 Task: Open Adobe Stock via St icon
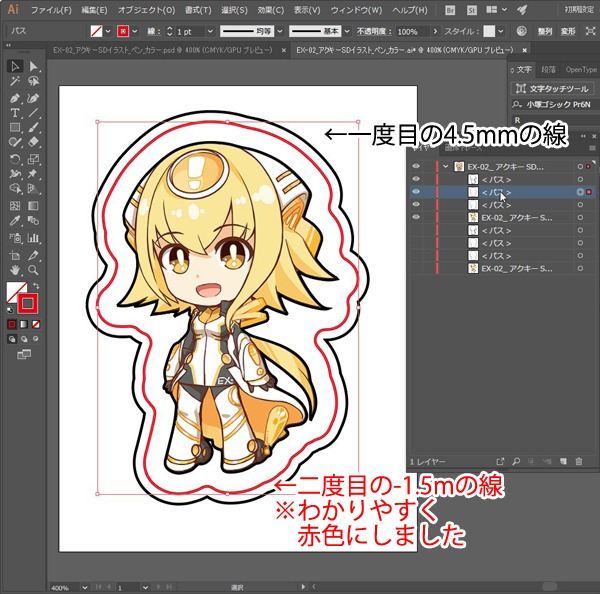point(471,10)
